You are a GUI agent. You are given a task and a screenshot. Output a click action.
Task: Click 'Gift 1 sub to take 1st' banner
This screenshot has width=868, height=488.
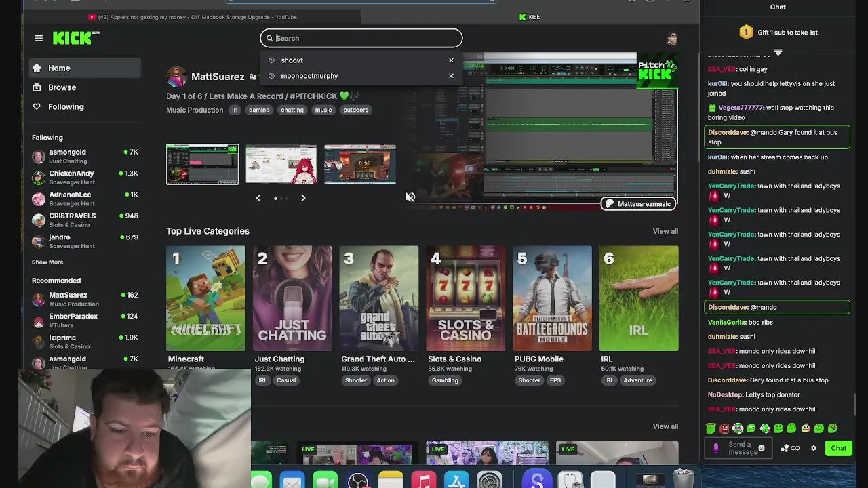click(x=778, y=33)
